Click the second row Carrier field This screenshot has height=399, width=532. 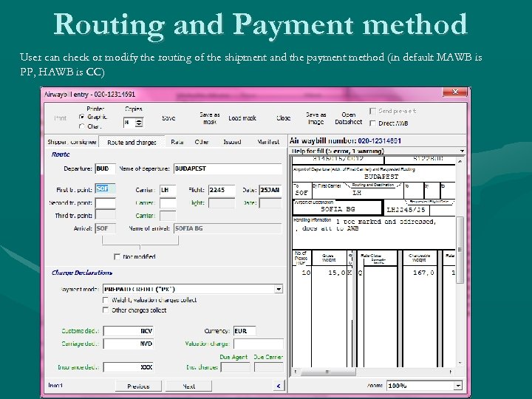168,203
